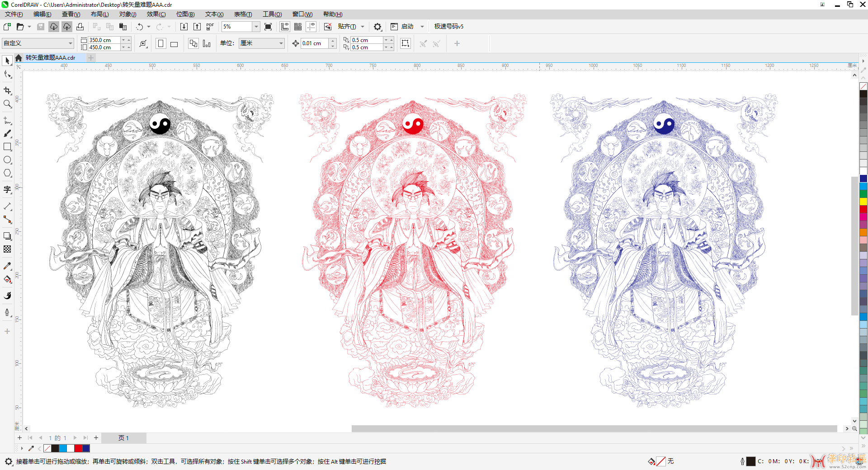Select the Transparency checkerboard tool
Image resolution: width=868 pixels, height=470 pixels.
click(x=7, y=249)
